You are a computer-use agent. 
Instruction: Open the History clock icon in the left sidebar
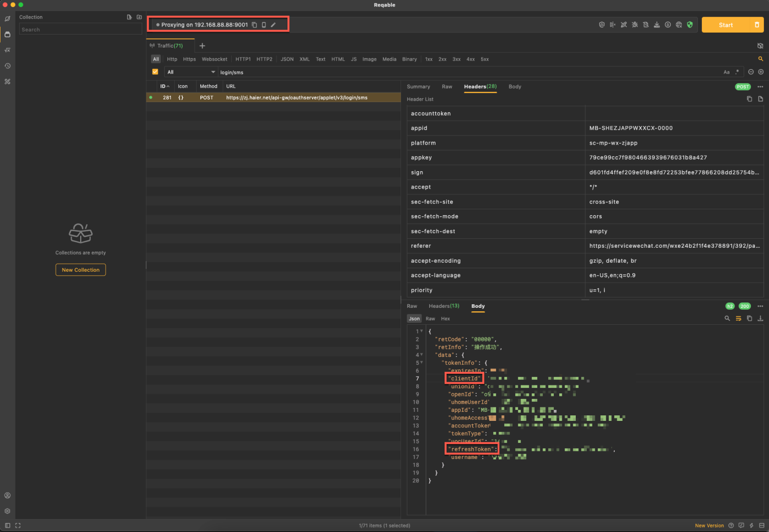click(x=8, y=66)
